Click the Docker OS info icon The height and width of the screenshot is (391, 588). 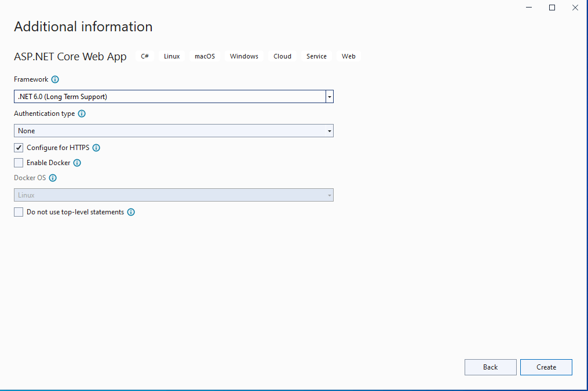53,178
